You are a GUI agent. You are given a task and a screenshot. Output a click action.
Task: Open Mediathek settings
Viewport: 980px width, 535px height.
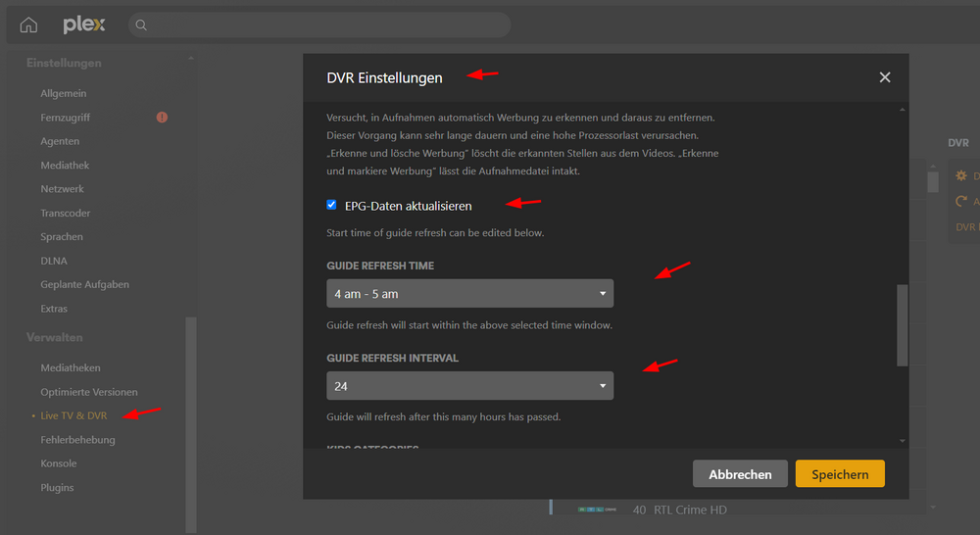[x=65, y=165]
